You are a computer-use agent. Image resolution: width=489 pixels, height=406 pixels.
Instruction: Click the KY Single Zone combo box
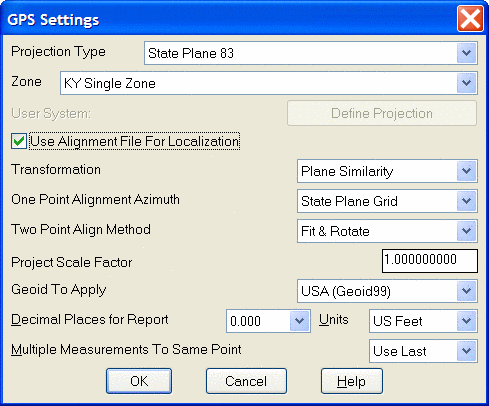(x=269, y=83)
